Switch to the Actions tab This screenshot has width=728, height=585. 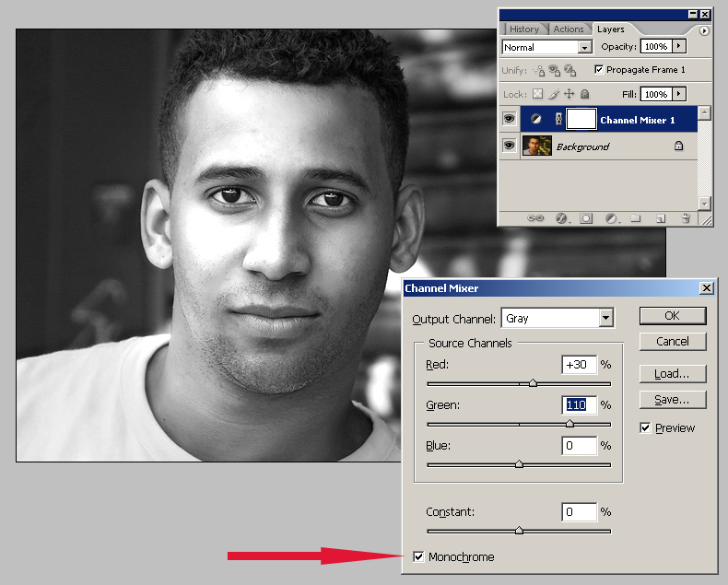pos(569,29)
